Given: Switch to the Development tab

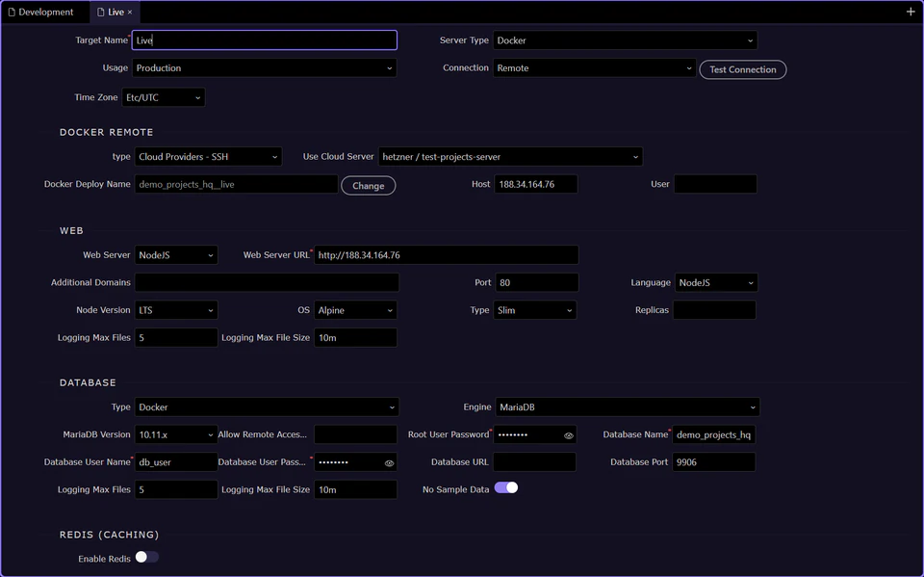Looking at the screenshot, I should pyautogui.click(x=44, y=13).
